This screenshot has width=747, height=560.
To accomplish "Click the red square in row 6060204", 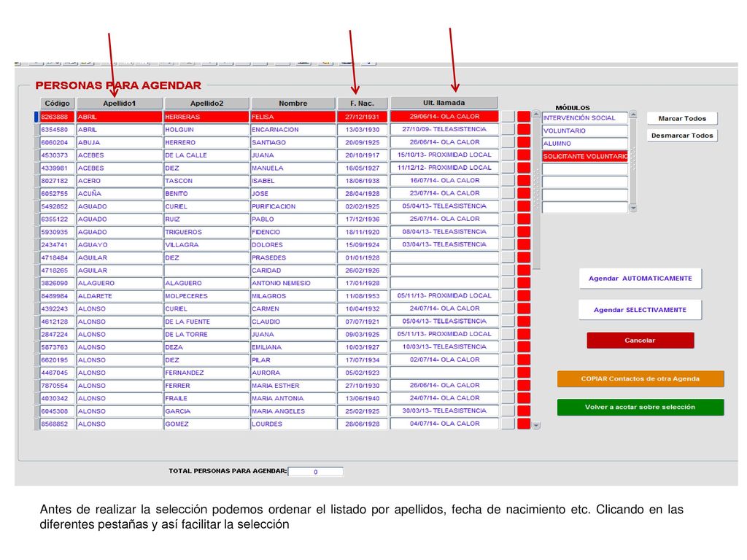I will pos(524,142).
